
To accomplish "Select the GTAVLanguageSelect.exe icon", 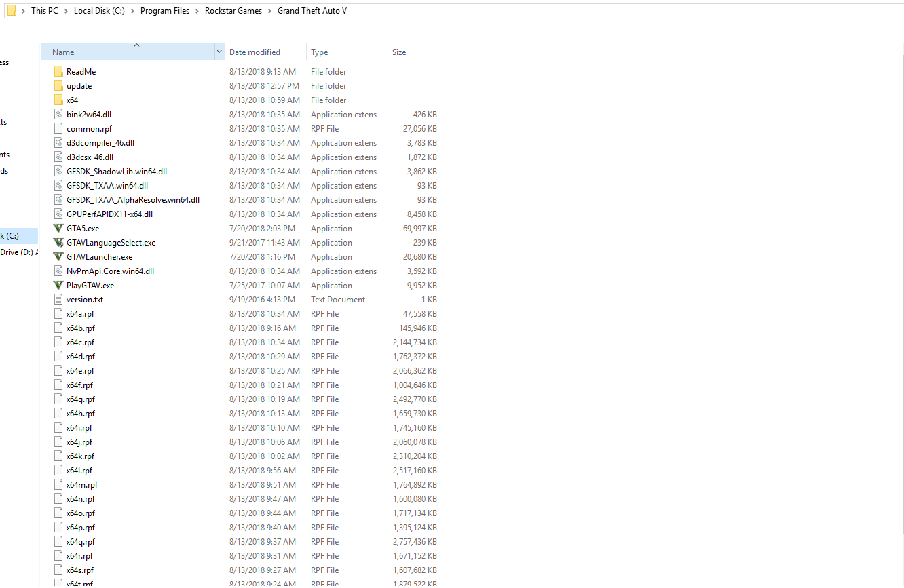I will point(58,243).
